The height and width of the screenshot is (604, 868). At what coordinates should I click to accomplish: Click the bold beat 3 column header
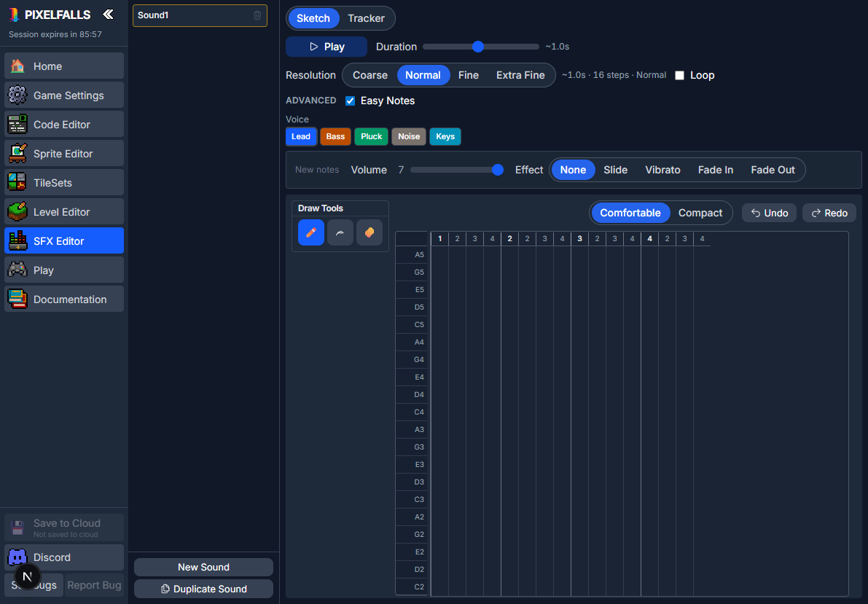pyautogui.click(x=579, y=238)
